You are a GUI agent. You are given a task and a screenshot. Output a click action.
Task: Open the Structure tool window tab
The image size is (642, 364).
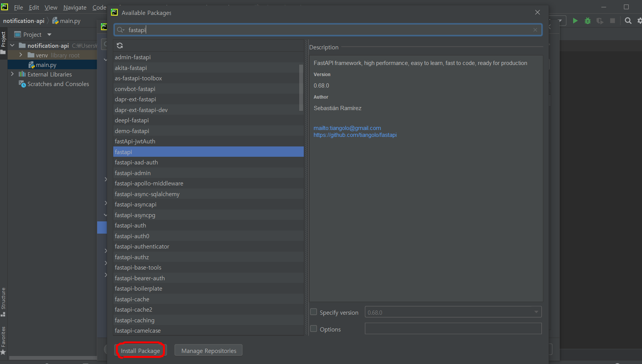point(3,302)
